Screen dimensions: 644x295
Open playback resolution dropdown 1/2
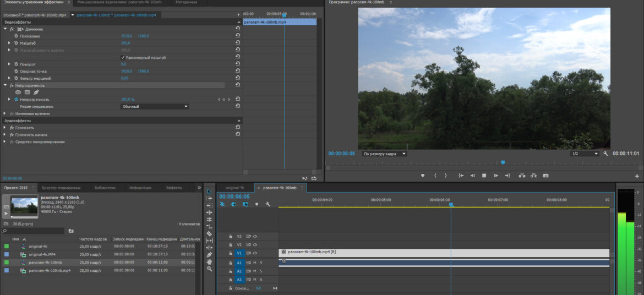(585, 154)
